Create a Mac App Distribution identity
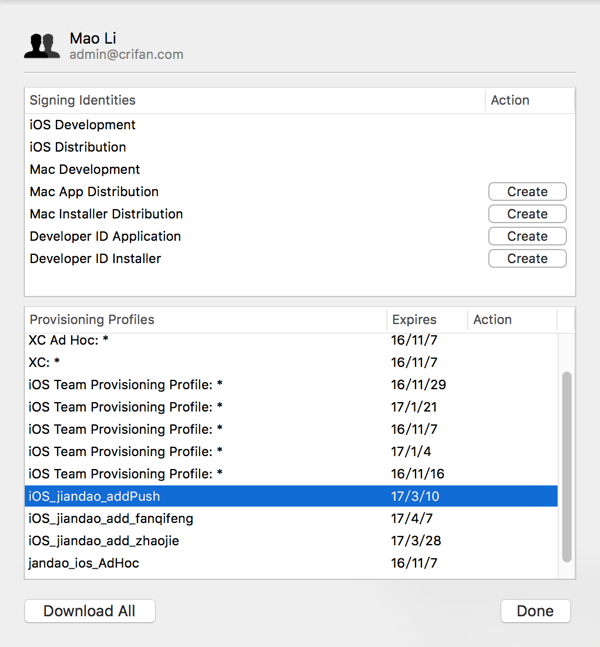The image size is (600, 647). point(527,192)
